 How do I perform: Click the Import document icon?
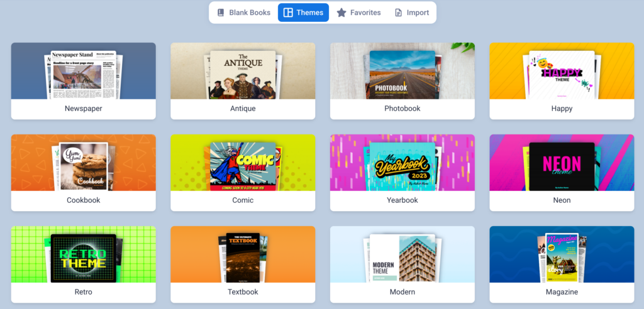(398, 13)
